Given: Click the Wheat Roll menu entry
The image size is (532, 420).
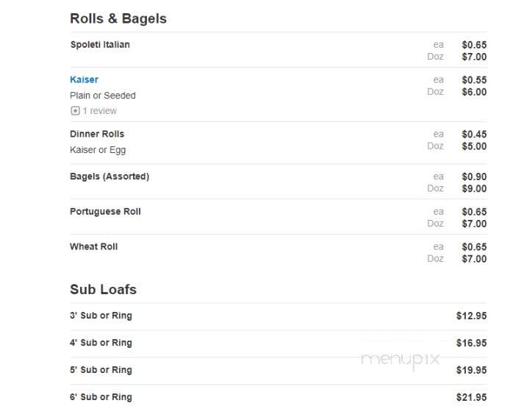Looking at the screenshot, I should point(93,246).
